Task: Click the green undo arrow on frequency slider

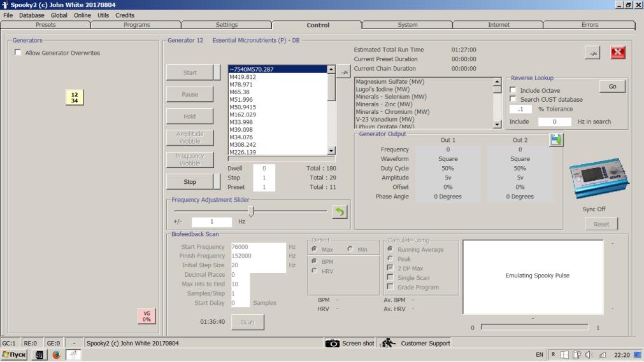Action: (340, 212)
